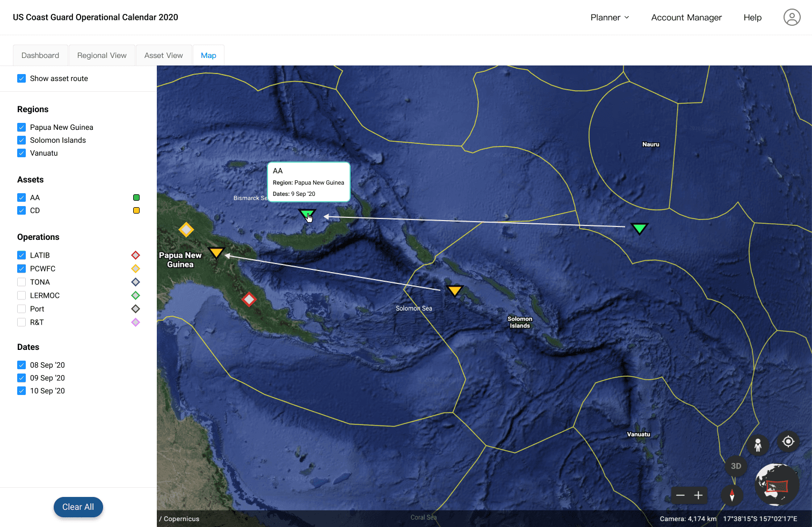Select green AA marker near Nauru
Viewport: 812px width, 527px height.
(639, 229)
